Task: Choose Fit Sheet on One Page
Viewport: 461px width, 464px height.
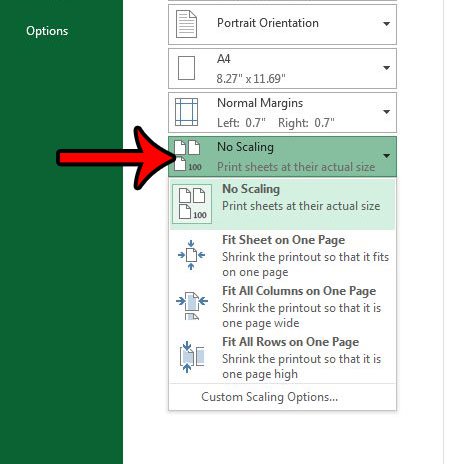Action: [283, 256]
